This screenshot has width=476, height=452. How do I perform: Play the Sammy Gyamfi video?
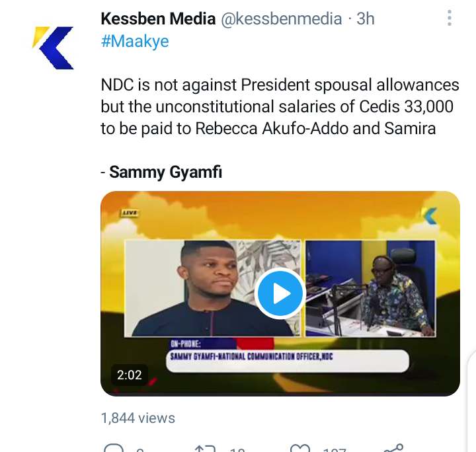pyautogui.click(x=280, y=293)
